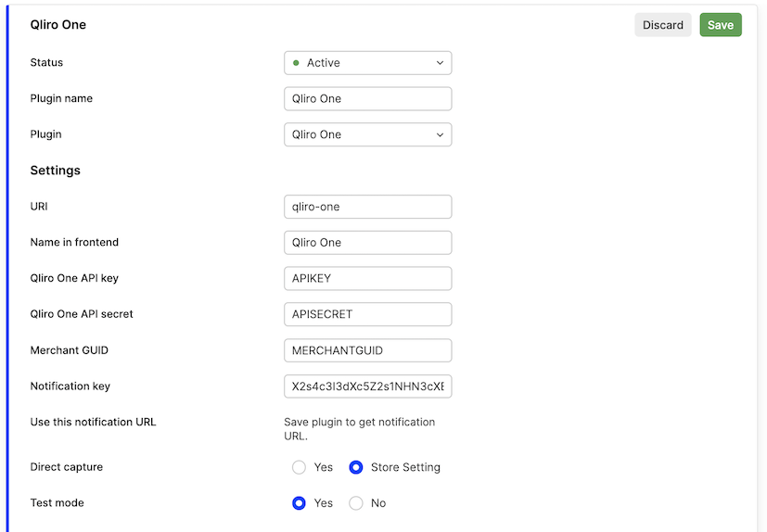Expand the Plugin dropdown set to Qliro One

click(x=367, y=134)
